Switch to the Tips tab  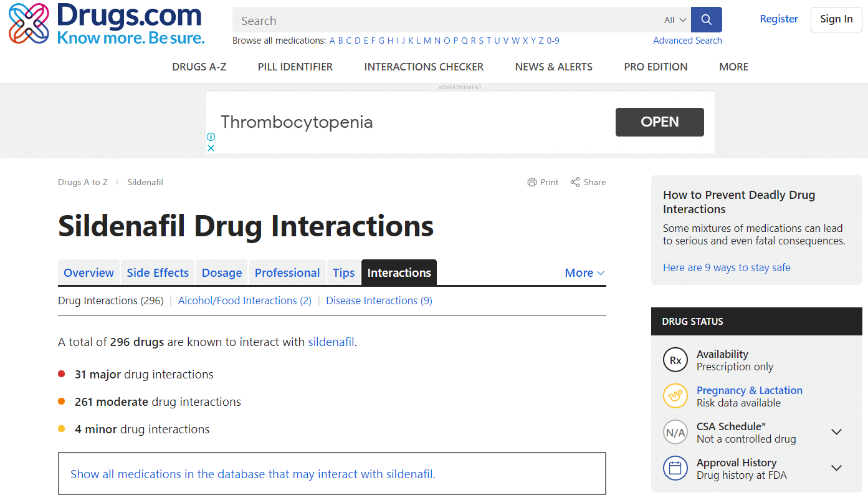click(x=343, y=272)
